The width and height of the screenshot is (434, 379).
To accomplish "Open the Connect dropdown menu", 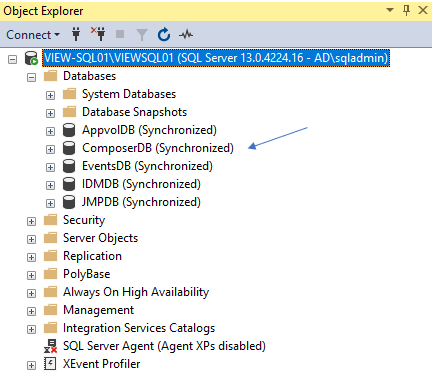I will coord(33,35).
